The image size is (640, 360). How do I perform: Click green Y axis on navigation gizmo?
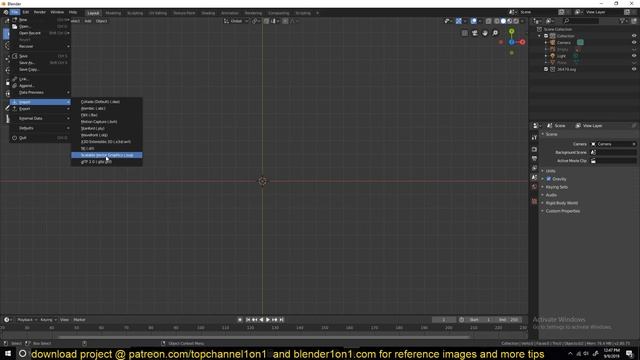tap(511, 31)
